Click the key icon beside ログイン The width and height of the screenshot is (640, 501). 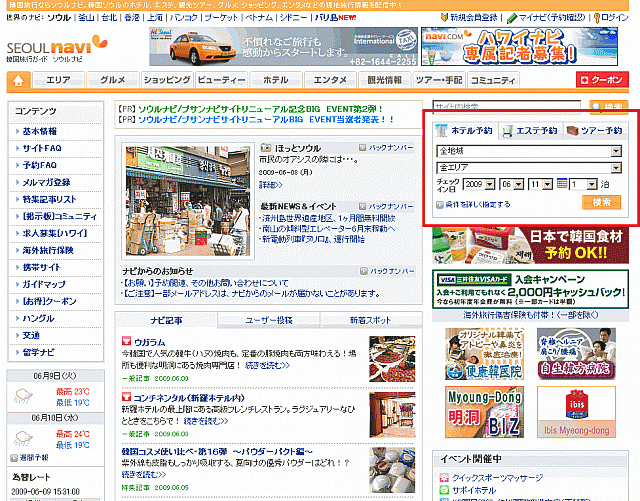click(596, 18)
